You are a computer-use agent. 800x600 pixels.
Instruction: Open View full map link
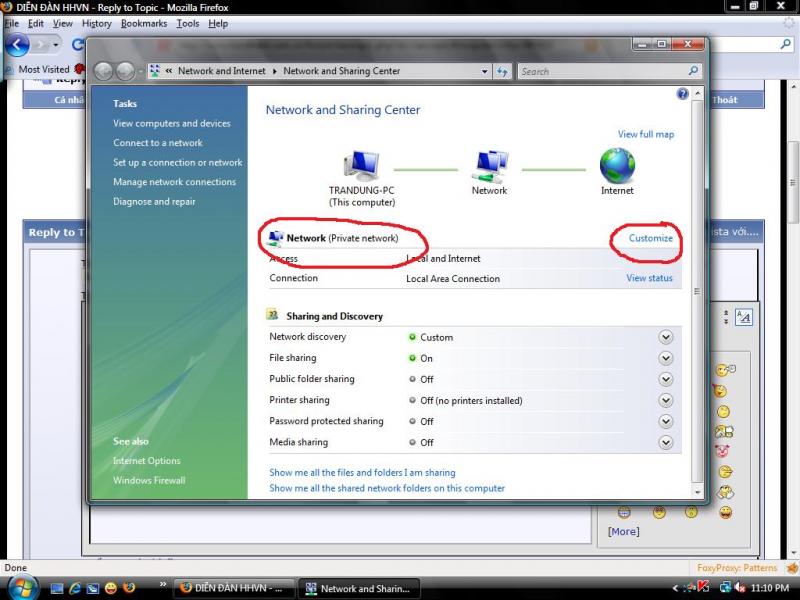645,134
